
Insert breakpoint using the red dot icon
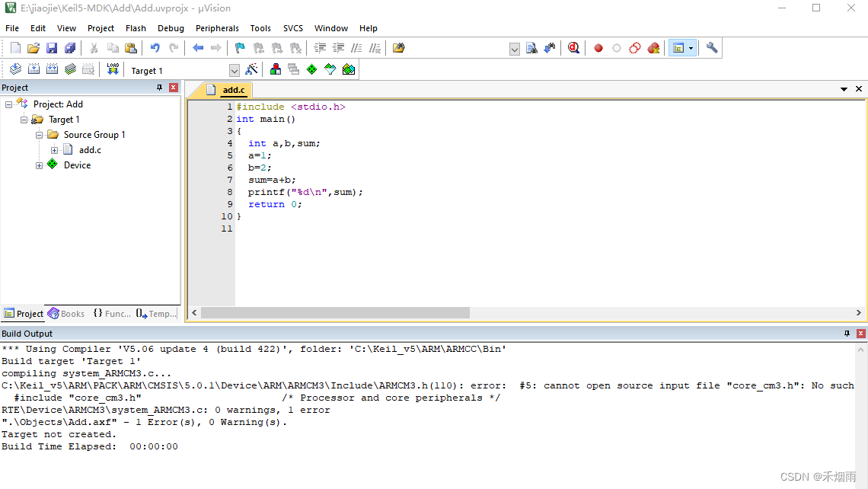click(598, 48)
